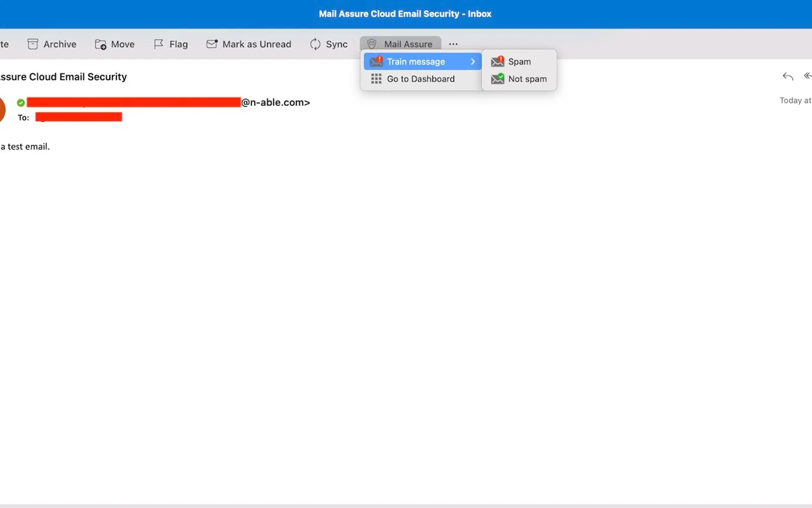Image resolution: width=812 pixels, height=508 pixels.
Task: Click the orange sender avatar
Action: 2,110
